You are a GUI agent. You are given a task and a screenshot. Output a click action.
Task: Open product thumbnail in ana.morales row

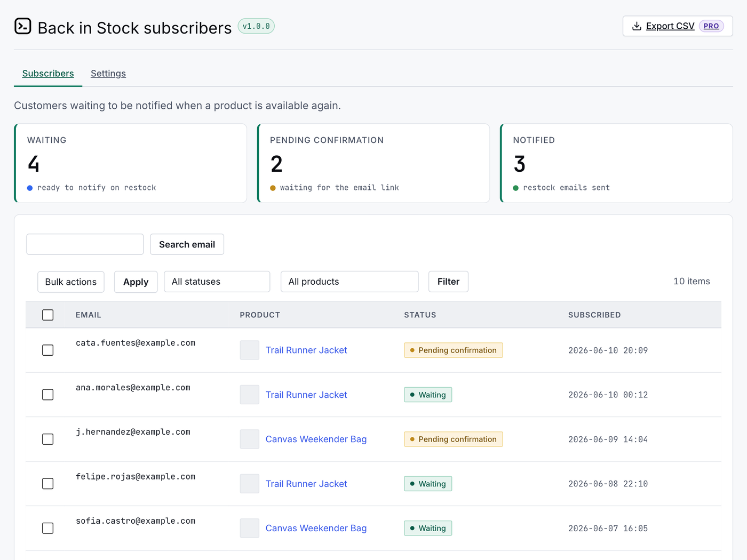[x=249, y=395]
